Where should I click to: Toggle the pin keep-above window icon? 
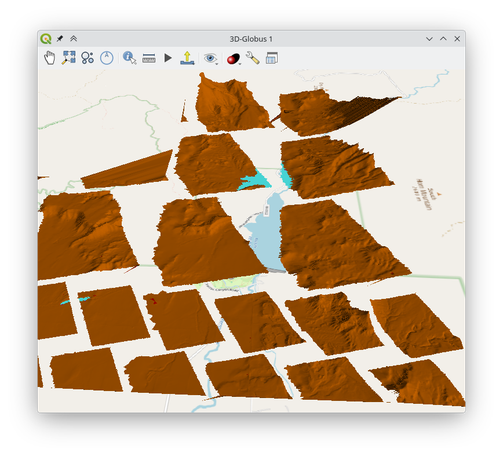(x=60, y=39)
